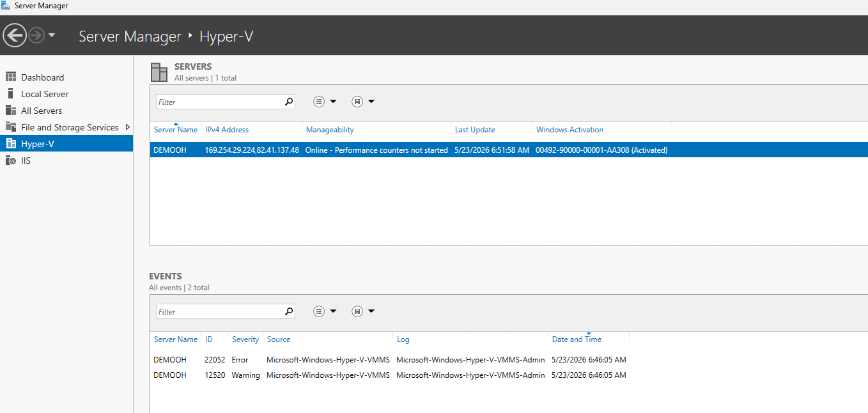
Task: Click the Local Server icon
Action: [11, 94]
